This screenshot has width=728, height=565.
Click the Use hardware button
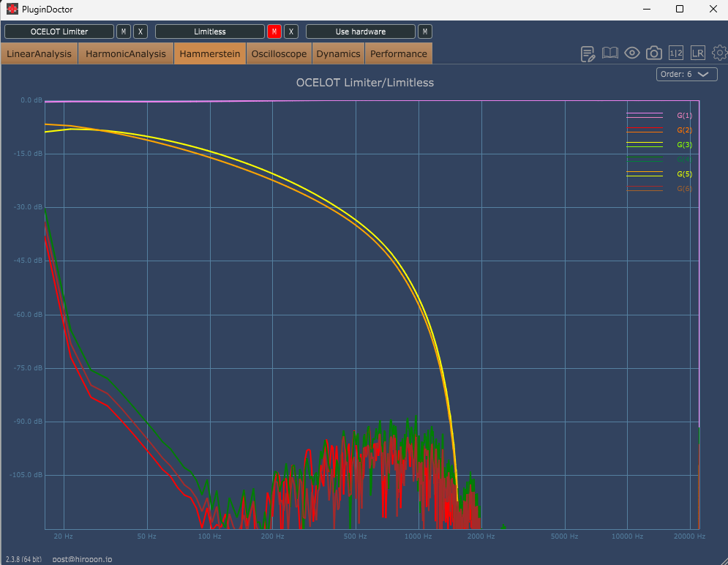[361, 31]
